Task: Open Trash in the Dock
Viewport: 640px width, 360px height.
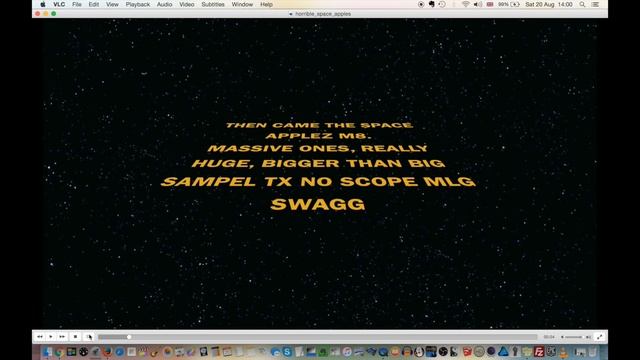Action: click(592, 352)
